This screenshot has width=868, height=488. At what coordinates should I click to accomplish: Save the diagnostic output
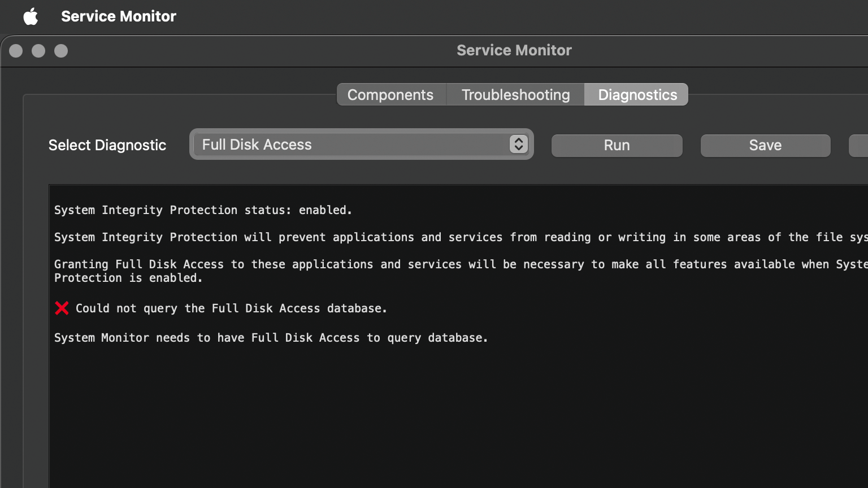pos(765,145)
